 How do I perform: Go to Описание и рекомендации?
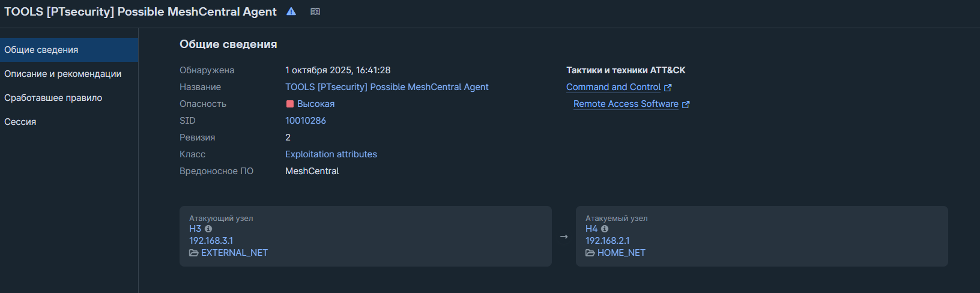coord(62,74)
